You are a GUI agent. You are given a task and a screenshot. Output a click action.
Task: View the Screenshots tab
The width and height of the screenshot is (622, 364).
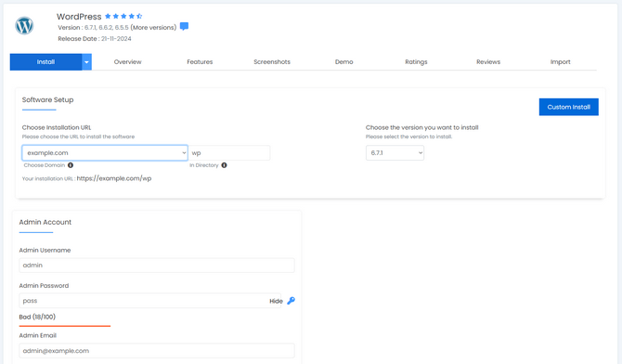point(272,62)
